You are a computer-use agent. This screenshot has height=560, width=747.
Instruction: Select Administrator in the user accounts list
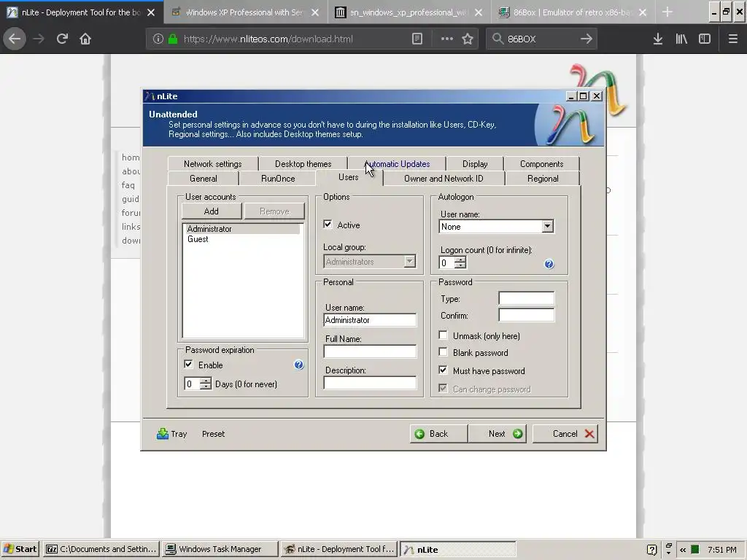coord(241,229)
